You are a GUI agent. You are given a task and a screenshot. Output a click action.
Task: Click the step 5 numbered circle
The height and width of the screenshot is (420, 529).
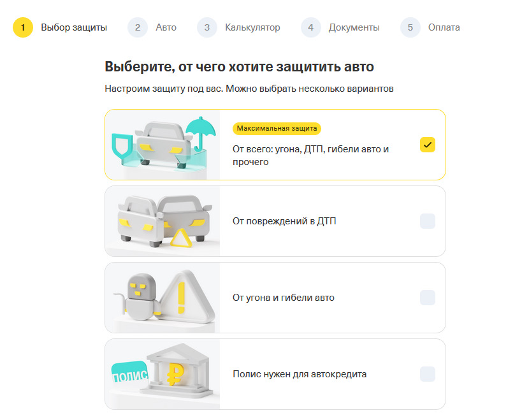(410, 27)
